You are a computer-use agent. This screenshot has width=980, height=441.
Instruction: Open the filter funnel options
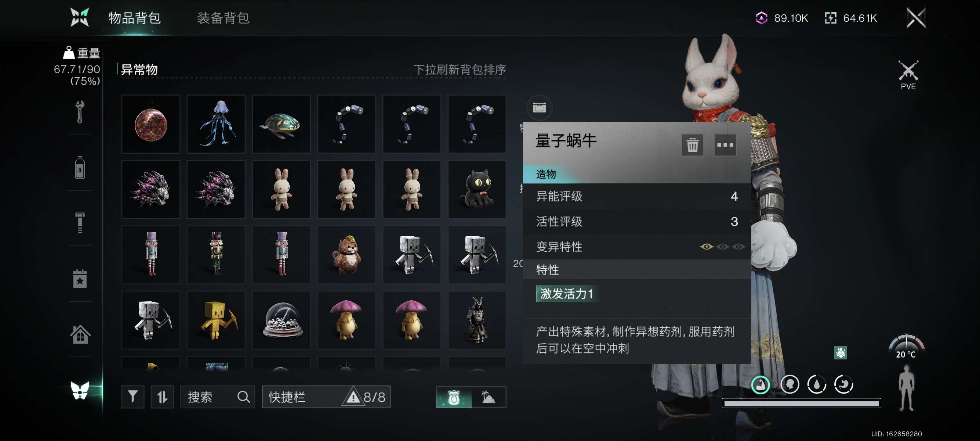[133, 397]
